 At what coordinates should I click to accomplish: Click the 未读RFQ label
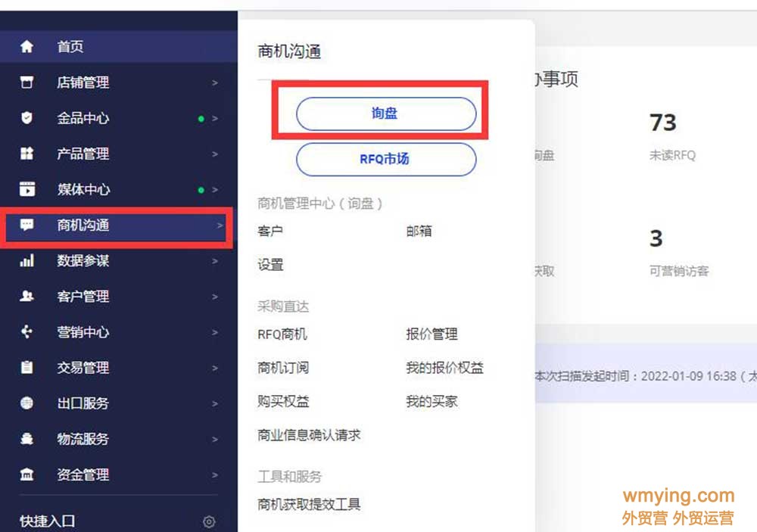[672, 155]
